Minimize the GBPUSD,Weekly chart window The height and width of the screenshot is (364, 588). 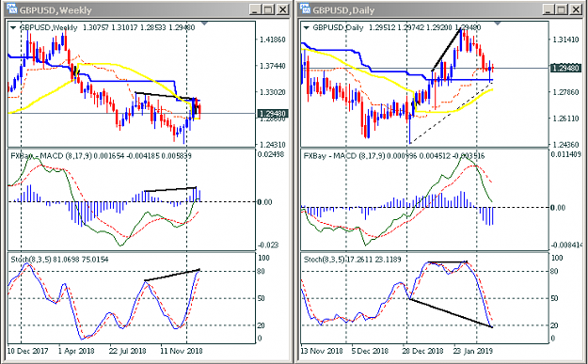point(256,9)
